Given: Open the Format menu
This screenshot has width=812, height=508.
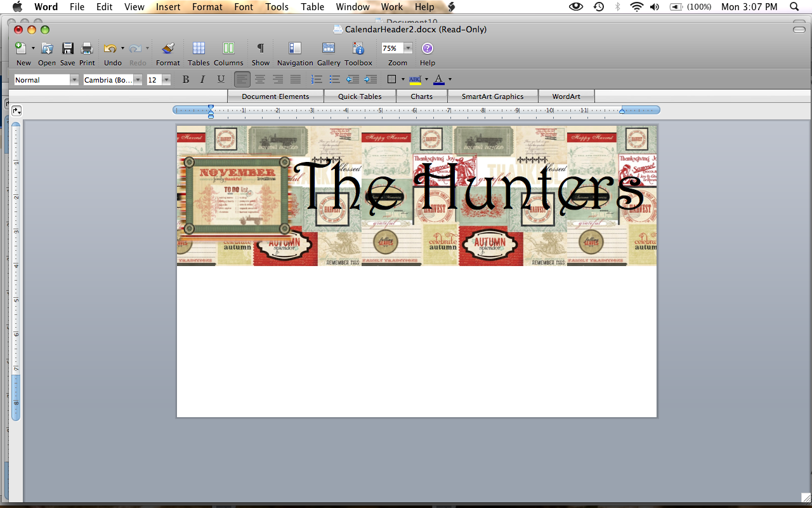Looking at the screenshot, I should tap(207, 7).
